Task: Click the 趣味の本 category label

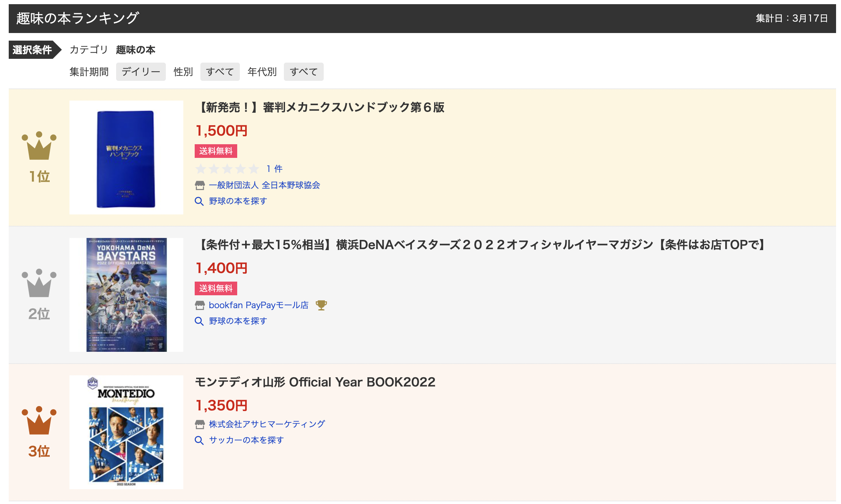Action: click(135, 50)
